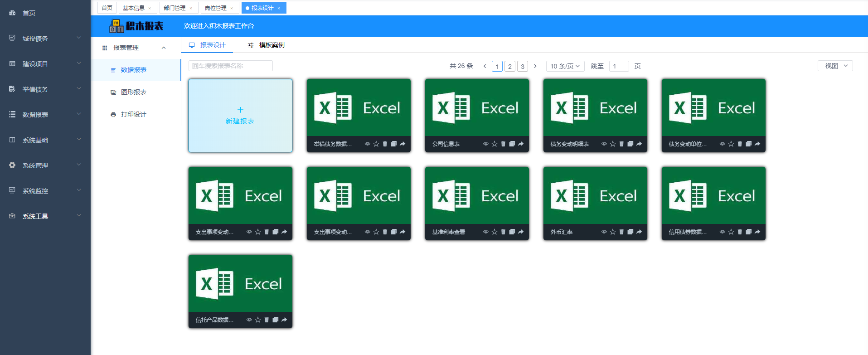The width and height of the screenshot is (868, 355).
Task: Open the 外币汇率 Excel report thumbnail
Action: pyautogui.click(x=595, y=195)
